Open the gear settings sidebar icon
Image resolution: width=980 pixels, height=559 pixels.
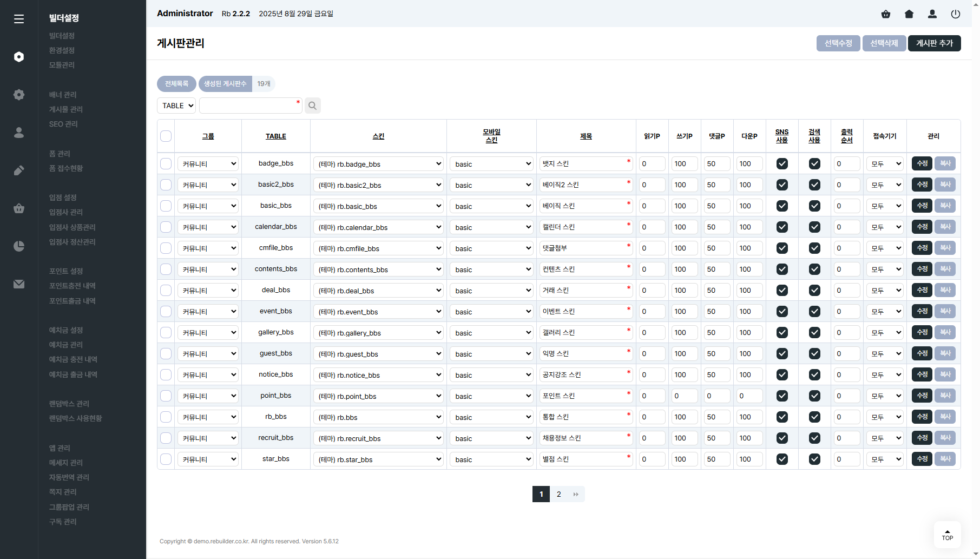point(19,95)
